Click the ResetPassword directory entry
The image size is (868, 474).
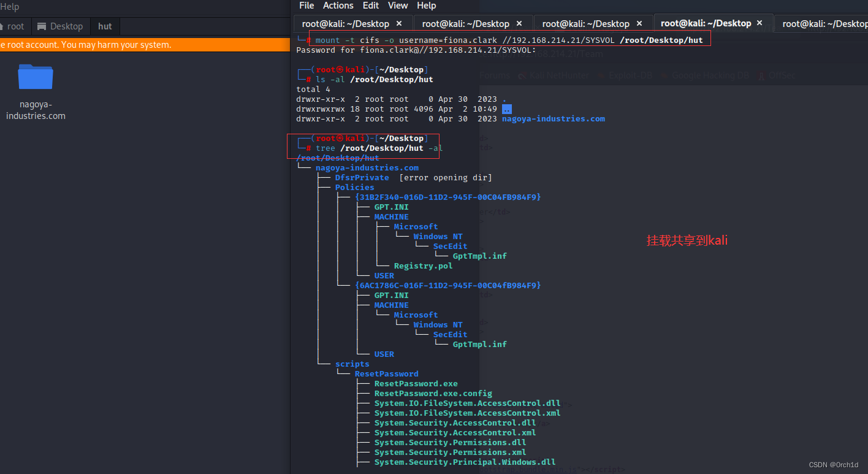click(x=387, y=373)
